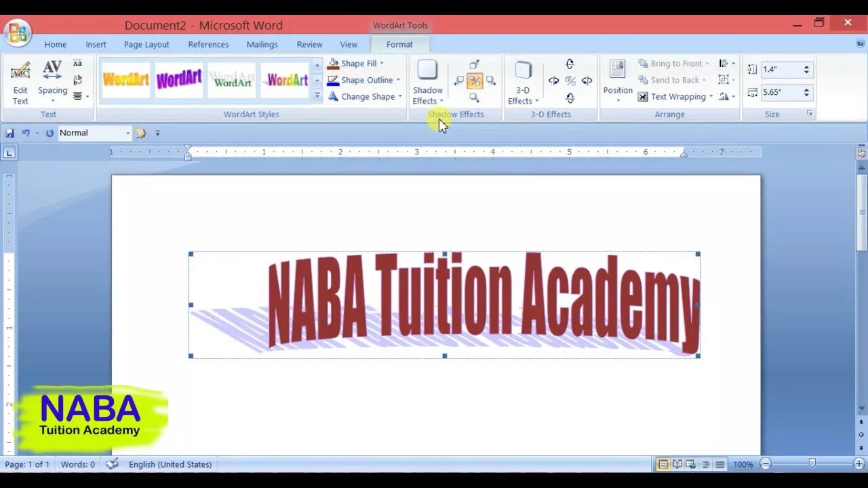Switch to the Insert tab
Viewport: 868px width, 488px height.
(x=96, y=44)
